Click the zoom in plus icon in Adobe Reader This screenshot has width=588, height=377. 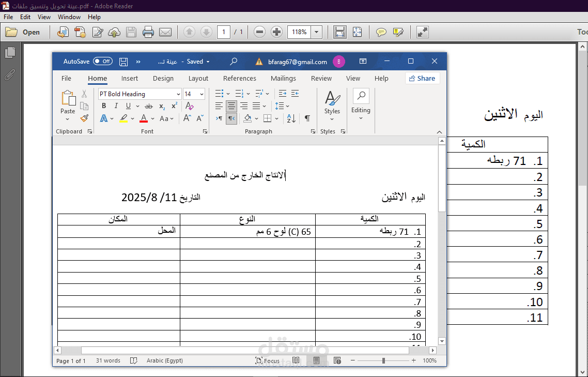(277, 32)
